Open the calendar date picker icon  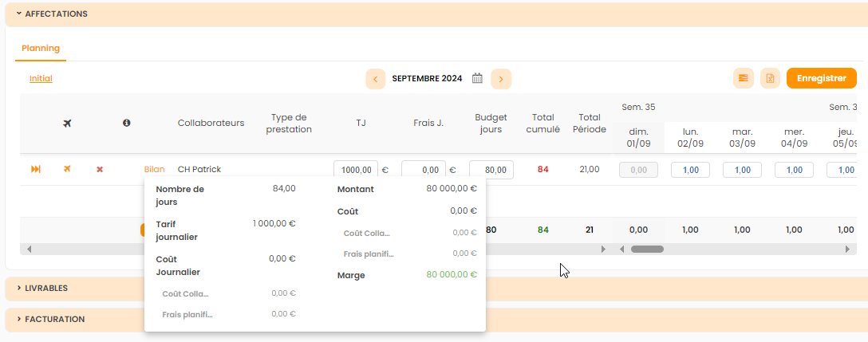478,78
